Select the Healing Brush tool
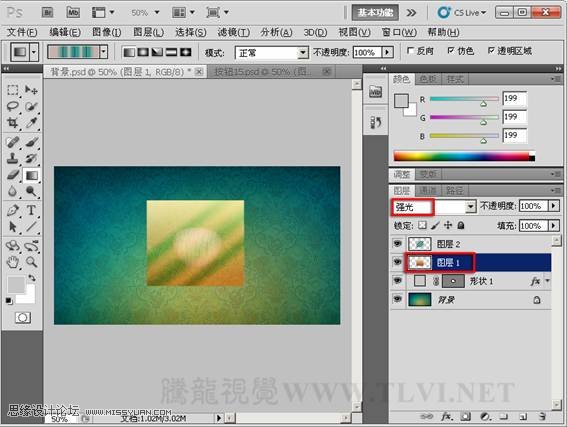The height and width of the screenshot is (427, 567). click(13, 142)
